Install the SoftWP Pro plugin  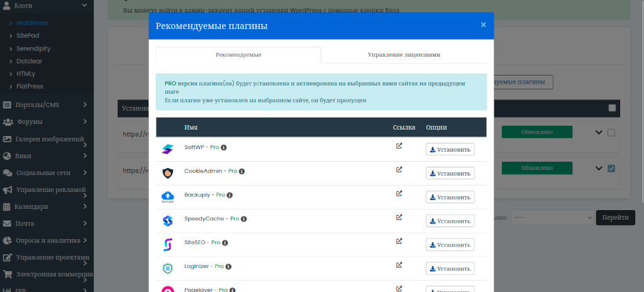pyautogui.click(x=450, y=149)
